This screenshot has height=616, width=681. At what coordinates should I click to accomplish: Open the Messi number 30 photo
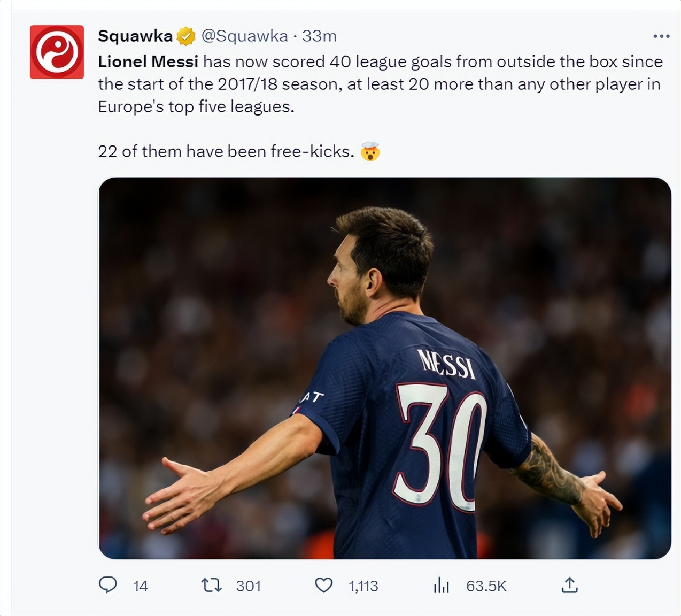tap(385, 368)
